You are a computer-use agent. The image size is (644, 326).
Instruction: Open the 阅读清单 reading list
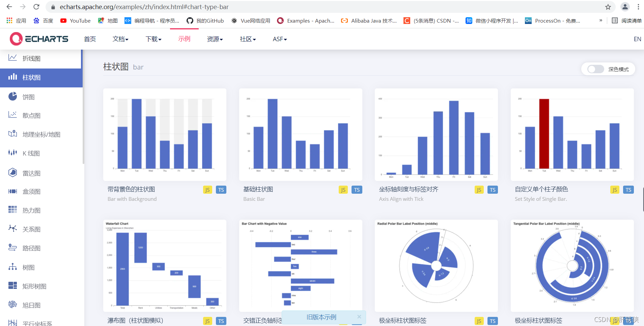pos(626,21)
